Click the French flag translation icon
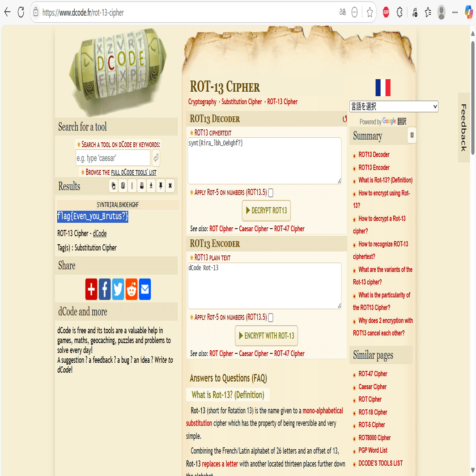The width and height of the screenshot is (476, 476). pos(383,88)
